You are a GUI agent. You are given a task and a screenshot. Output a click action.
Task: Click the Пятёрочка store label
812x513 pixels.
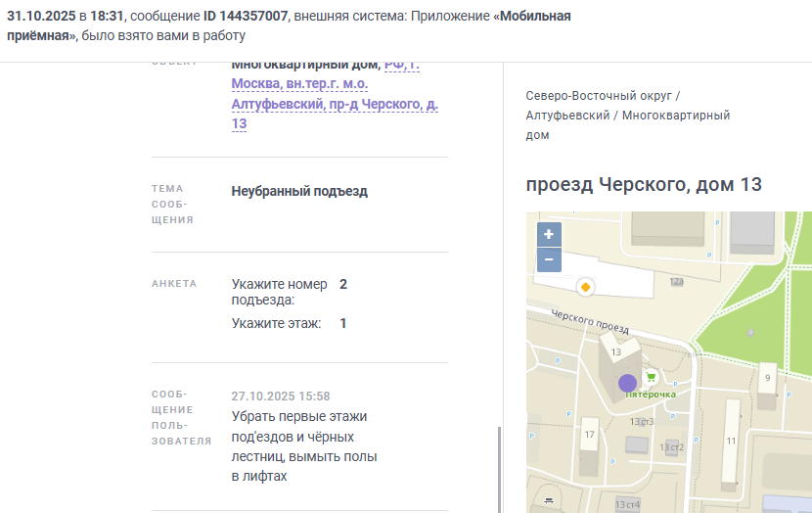click(x=651, y=395)
